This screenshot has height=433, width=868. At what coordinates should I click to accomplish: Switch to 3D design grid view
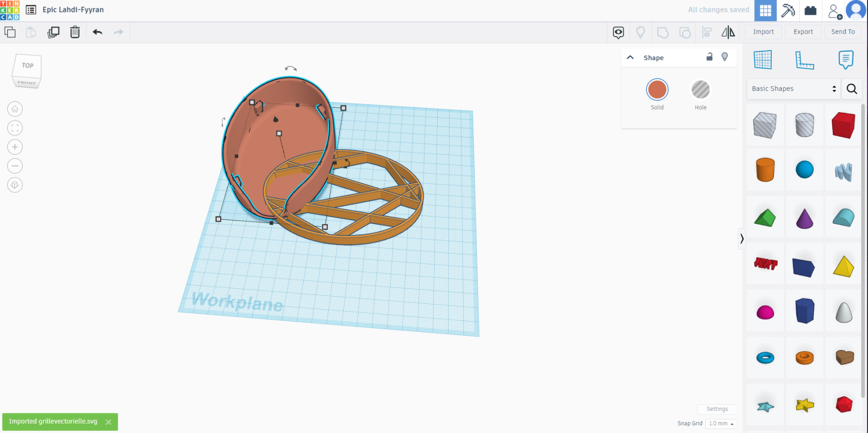[765, 10]
